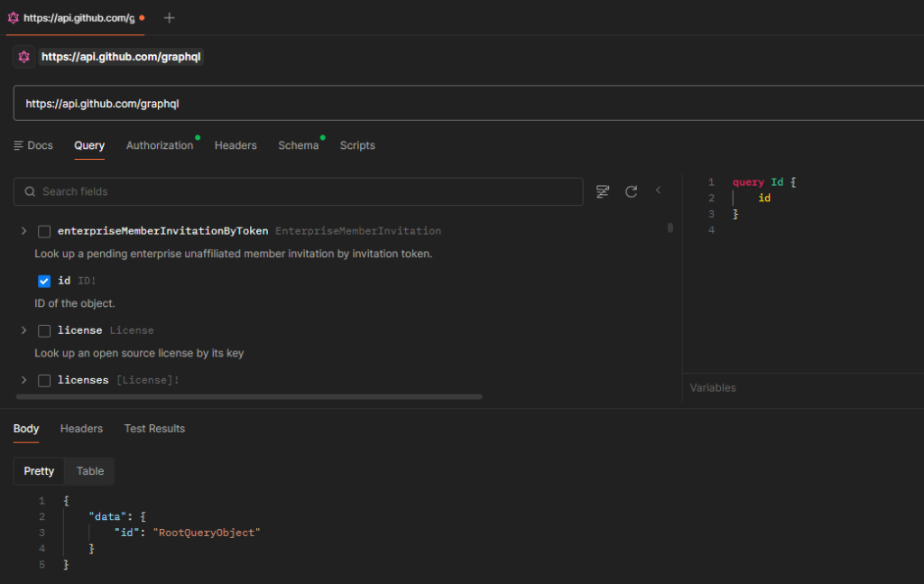Screen dimensions: 924x584
Task: Tick the enterpriseMemberInvitationByToken checkbox
Action: coord(44,232)
